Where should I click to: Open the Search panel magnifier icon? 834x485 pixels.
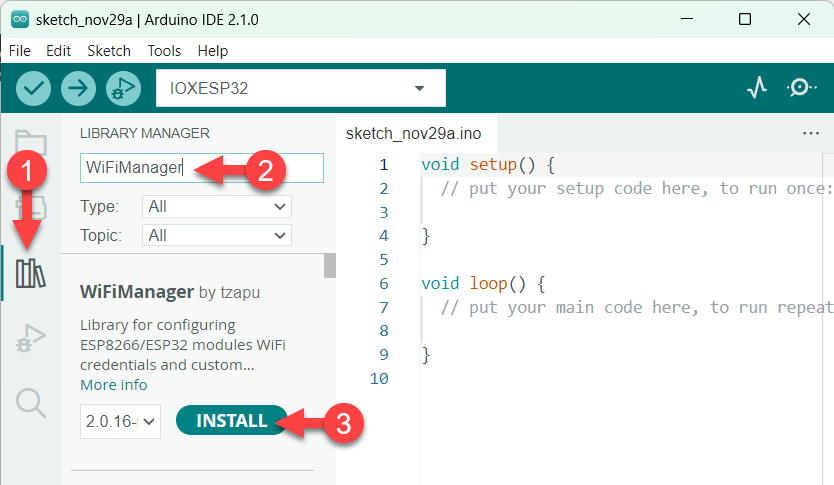click(31, 403)
